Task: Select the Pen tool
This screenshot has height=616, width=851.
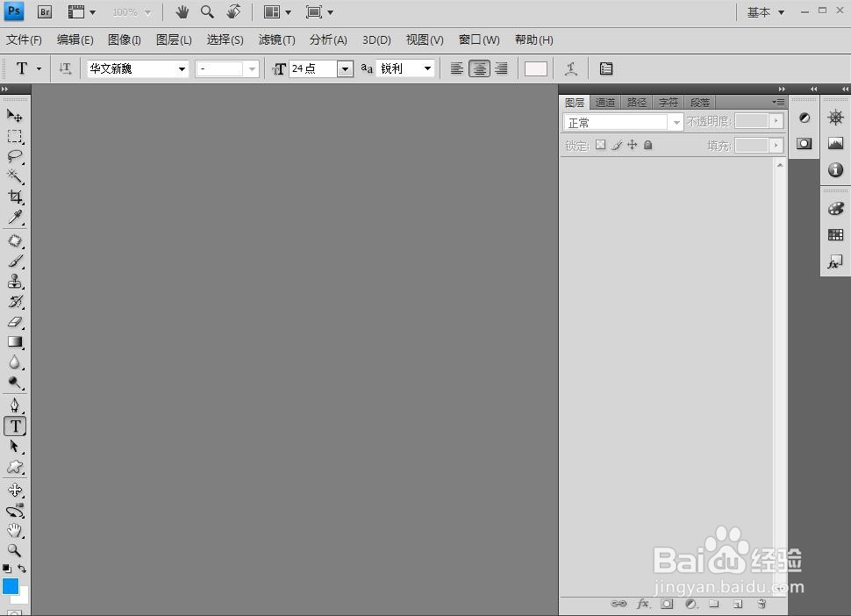Action: (15, 405)
